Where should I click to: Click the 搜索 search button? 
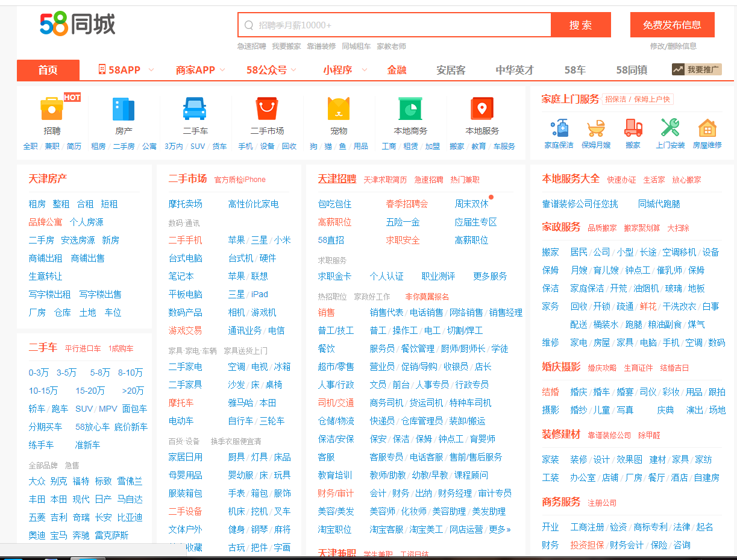(580, 25)
